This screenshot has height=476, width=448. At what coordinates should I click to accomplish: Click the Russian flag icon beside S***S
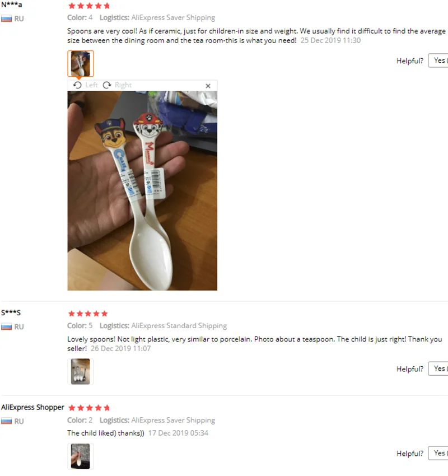pos(6,327)
